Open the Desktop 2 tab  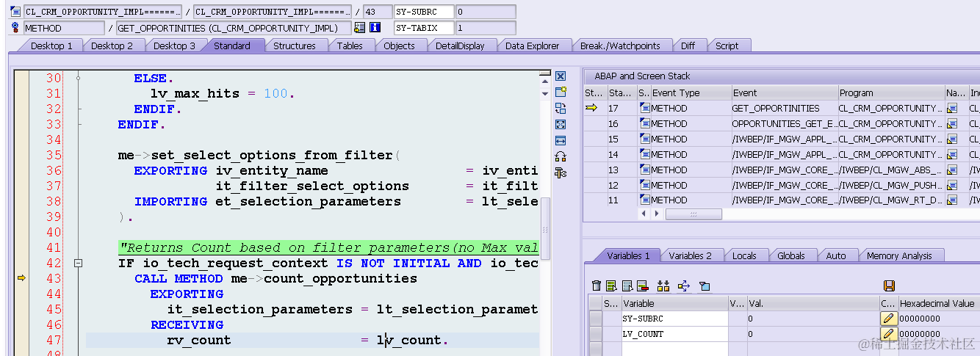pos(112,46)
